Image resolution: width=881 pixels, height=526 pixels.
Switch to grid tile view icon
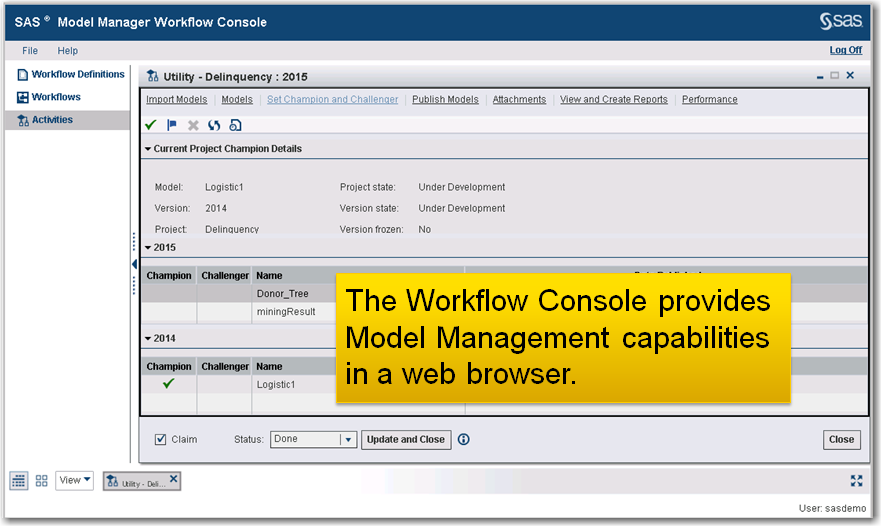(42, 480)
